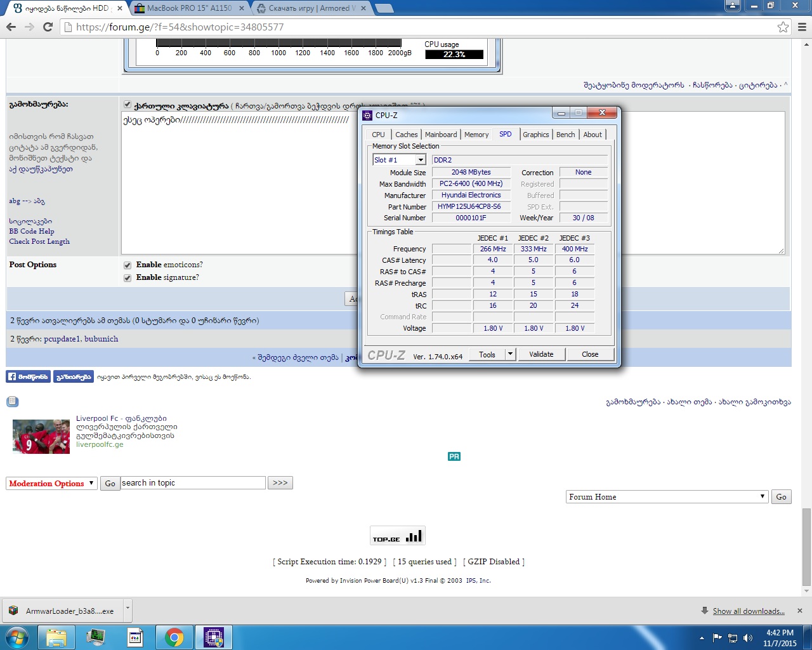Switch to the Graphics tab in CPU-Z

click(536, 135)
